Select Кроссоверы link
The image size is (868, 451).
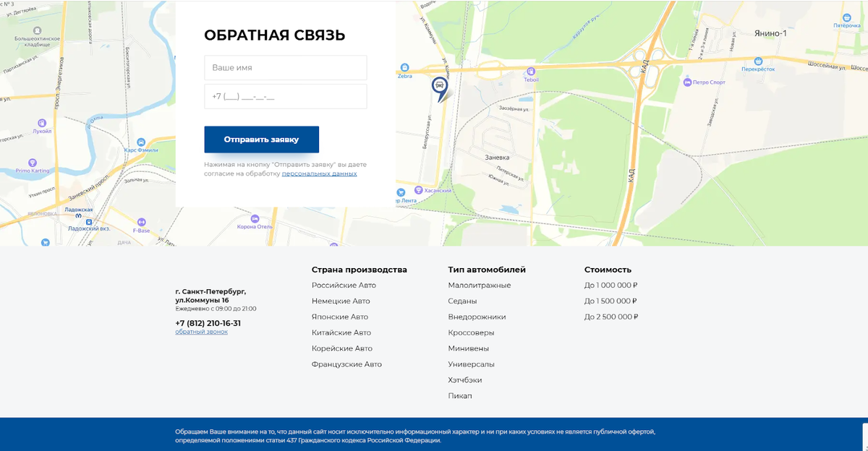click(472, 332)
